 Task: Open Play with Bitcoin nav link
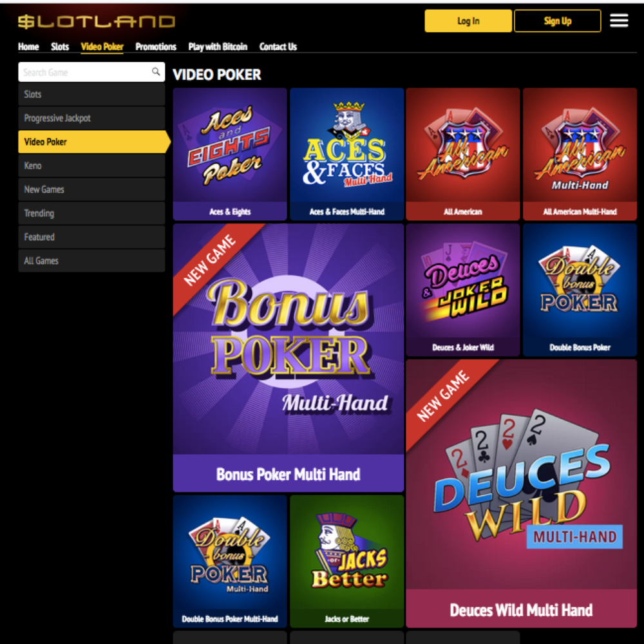click(218, 47)
